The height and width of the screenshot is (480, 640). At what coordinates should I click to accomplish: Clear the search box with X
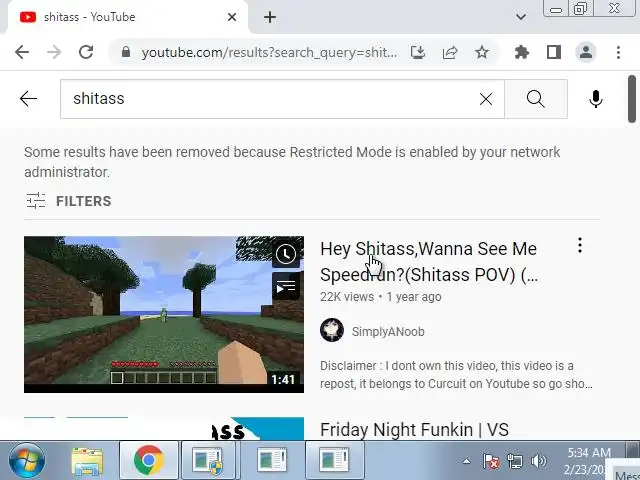click(486, 99)
